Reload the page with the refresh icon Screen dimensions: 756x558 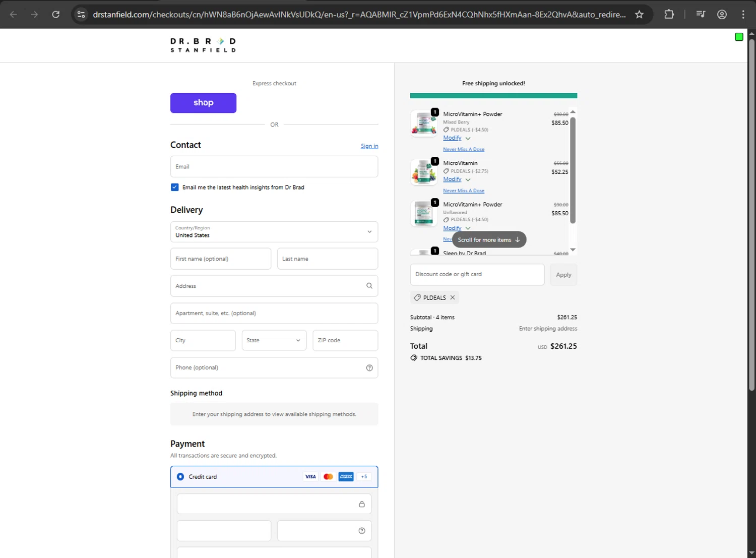[x=56, y=14]
